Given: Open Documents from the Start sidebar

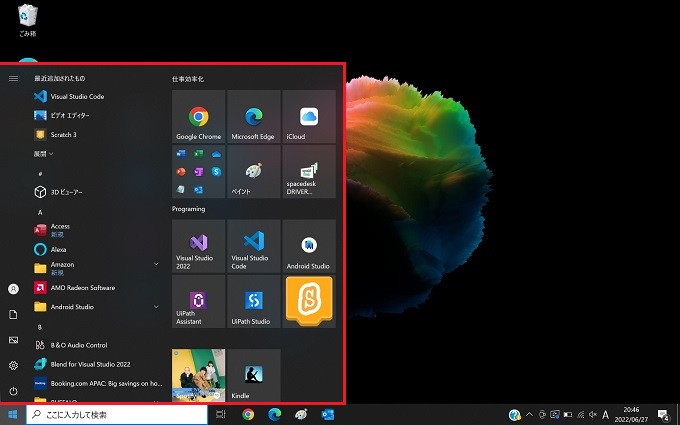Looking at the screenshot, I should [13, 314].
